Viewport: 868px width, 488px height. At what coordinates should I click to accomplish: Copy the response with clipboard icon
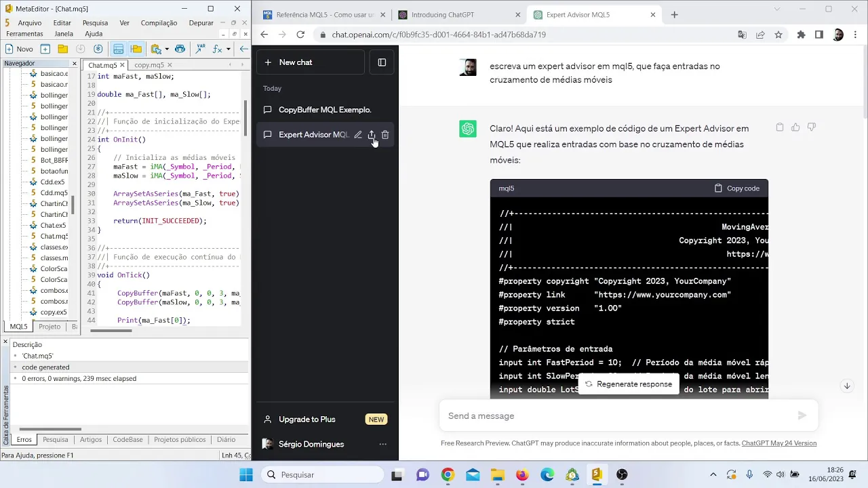click(x=780, y=127)
